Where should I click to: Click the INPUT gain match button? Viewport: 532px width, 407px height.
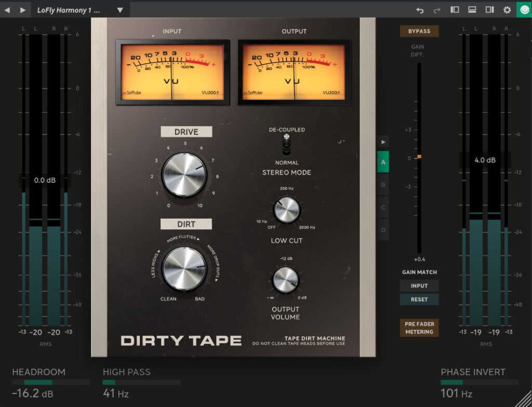(x=419, y=285)
